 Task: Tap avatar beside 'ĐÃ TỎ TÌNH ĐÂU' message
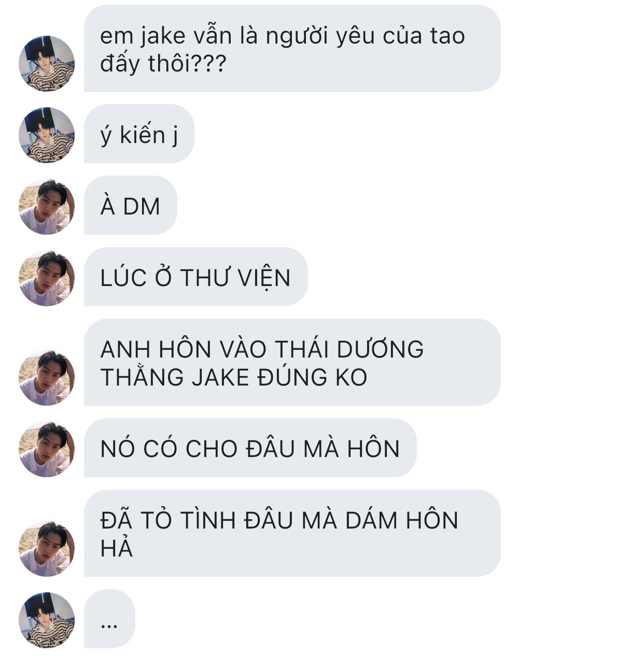click(47, 549)
